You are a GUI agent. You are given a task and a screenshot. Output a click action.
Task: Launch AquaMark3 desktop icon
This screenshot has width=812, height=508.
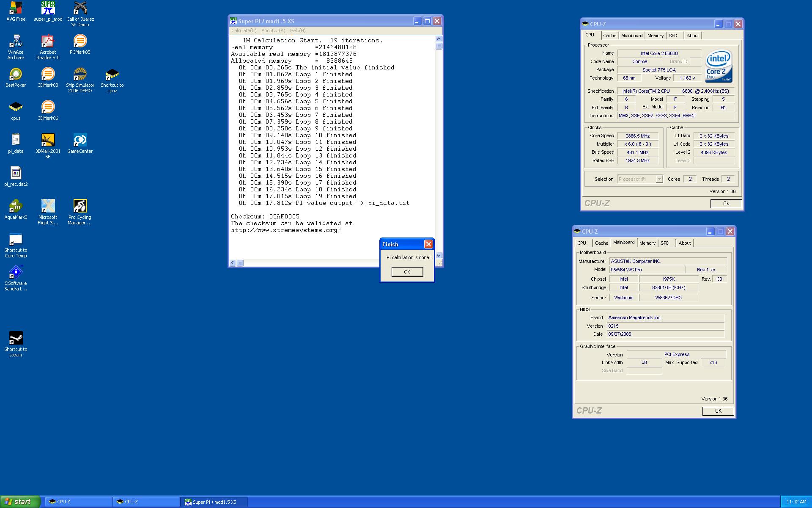[16, 210]
